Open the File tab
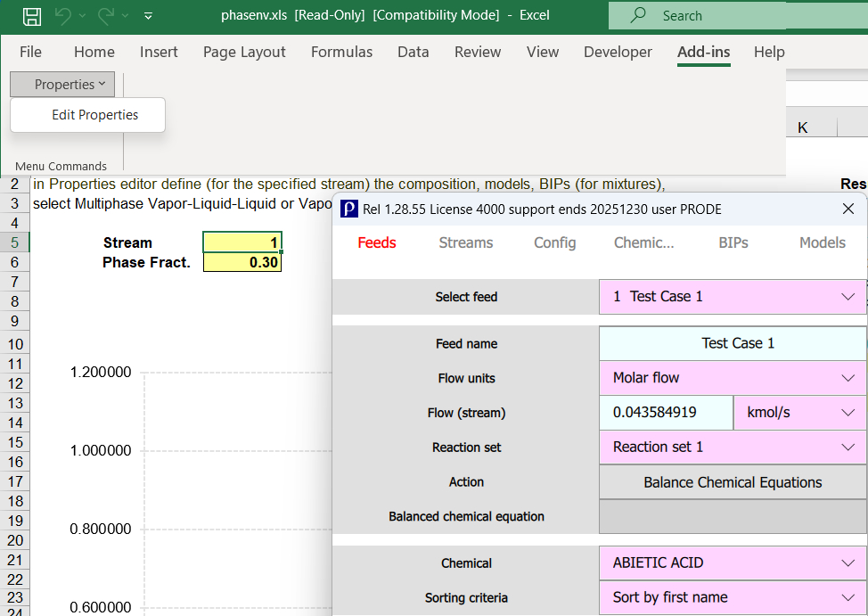868x616 pixels. (x=30, y=52)
